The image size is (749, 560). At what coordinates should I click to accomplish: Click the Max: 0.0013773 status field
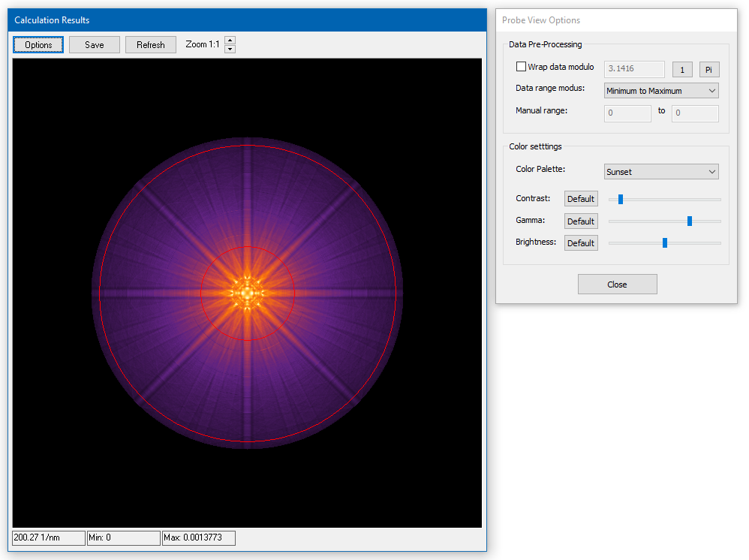[199, 537]
